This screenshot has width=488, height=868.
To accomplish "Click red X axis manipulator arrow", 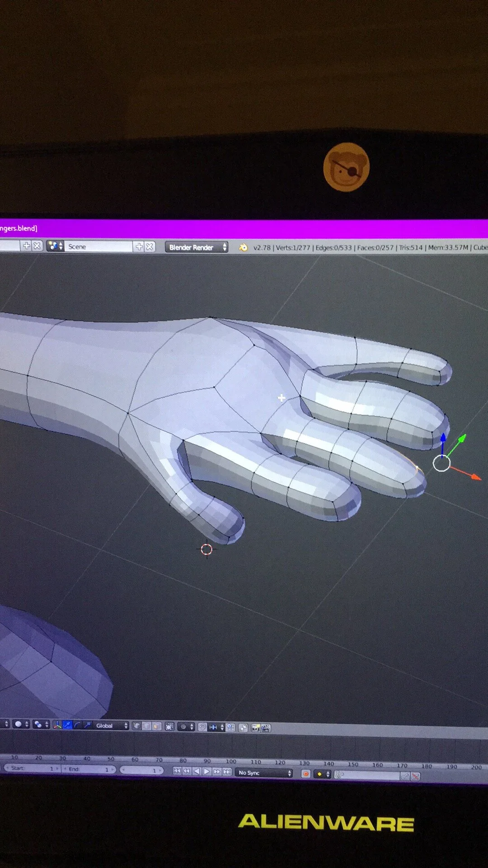I will point(475,476).
